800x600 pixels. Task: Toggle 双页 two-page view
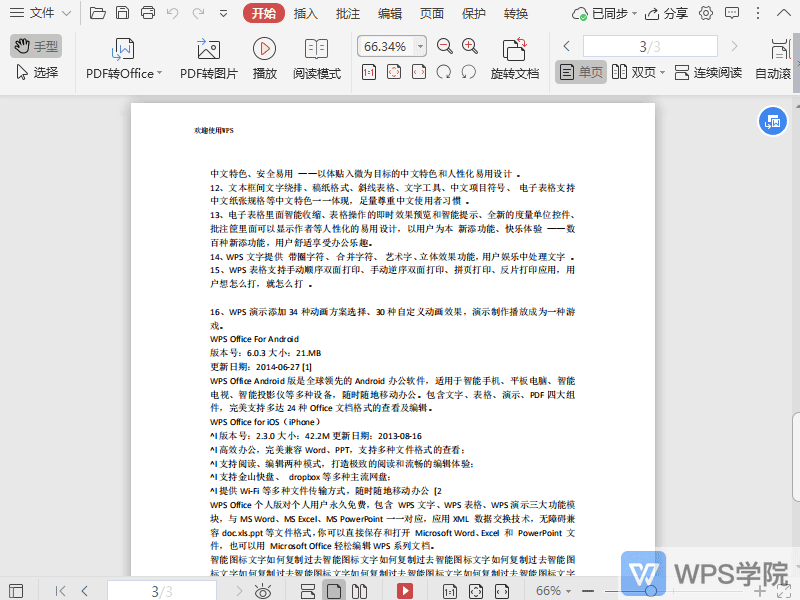point(637,72)
